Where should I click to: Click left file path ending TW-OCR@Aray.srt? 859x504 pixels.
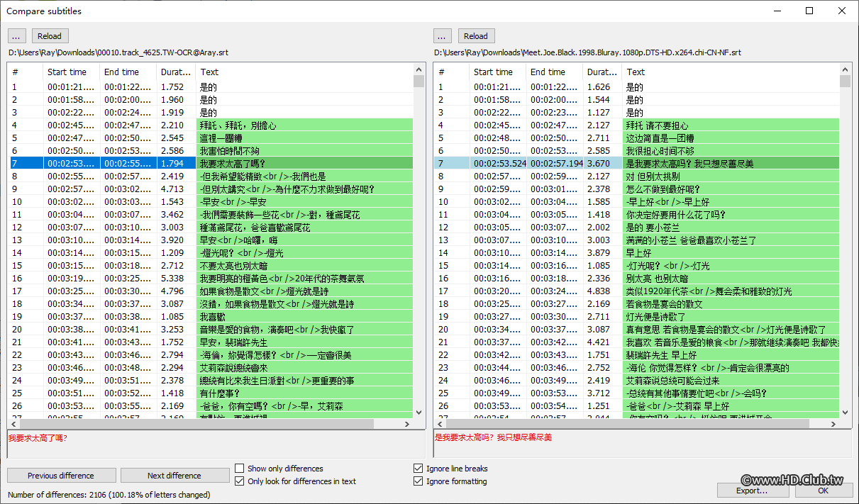click(x=118, y=52)
